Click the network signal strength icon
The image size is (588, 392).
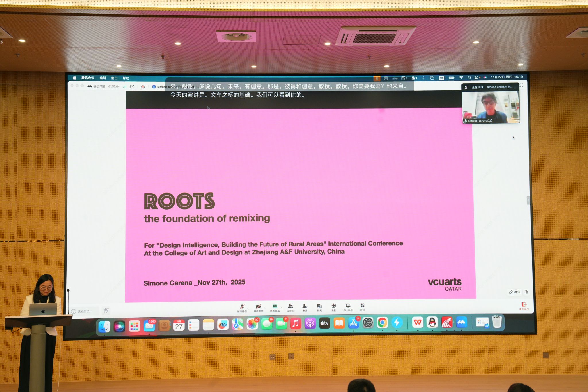click(x=125, y=86)
